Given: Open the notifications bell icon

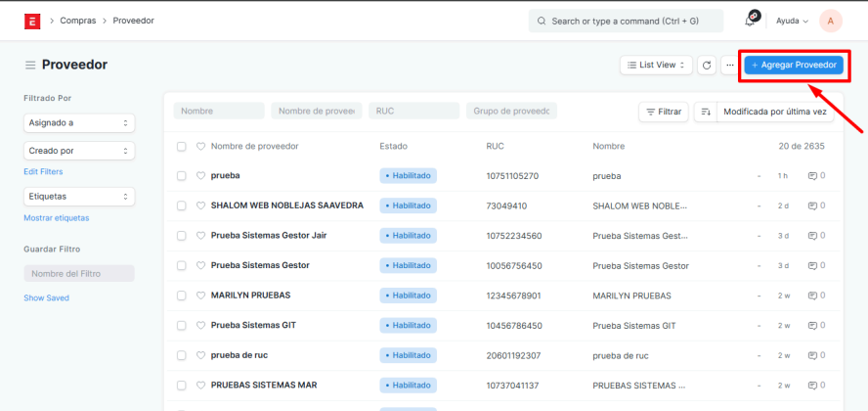Looking at the screenshot, I should (x=752, y=21).
